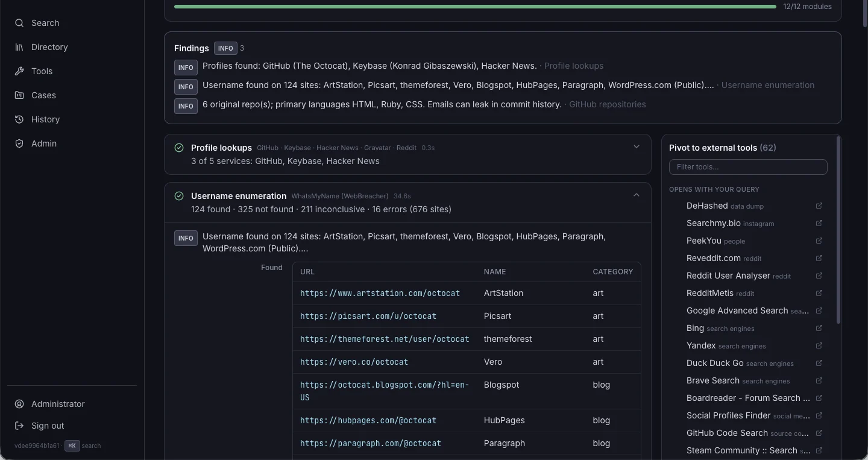868x460 pixels.
Task: Click the 12/12 modules progress bar
Action: [475, 7]
